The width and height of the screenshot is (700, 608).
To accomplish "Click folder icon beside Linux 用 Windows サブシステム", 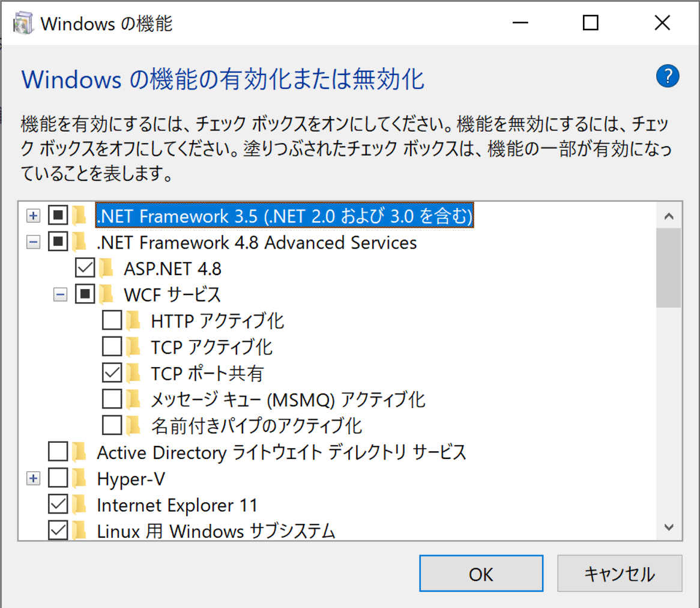I will click(80, 530).
